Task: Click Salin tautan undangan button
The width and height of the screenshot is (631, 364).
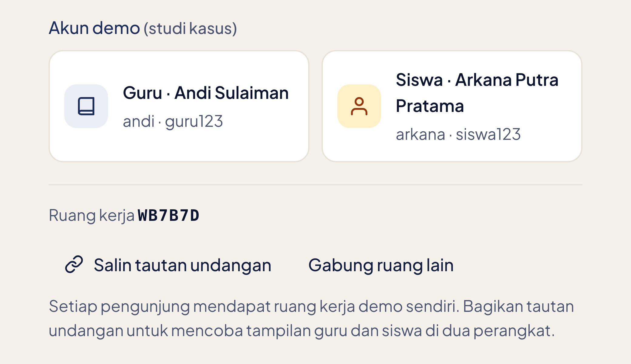Action: [x=168, y=265]
